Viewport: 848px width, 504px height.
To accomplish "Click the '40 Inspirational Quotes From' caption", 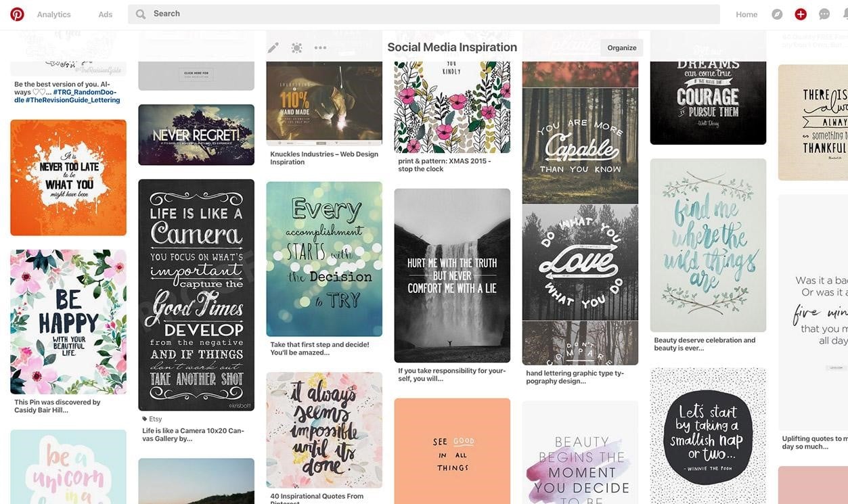I will tap(317, 499).
